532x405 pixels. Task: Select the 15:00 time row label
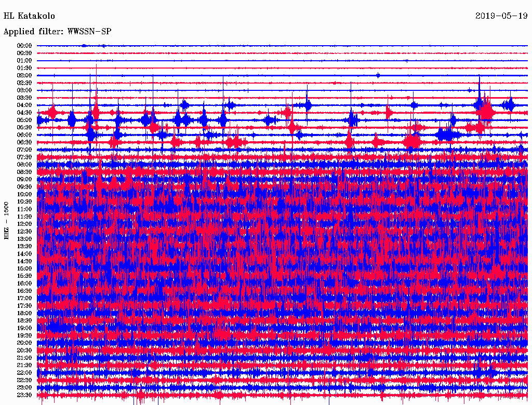(x=24, y=268)
